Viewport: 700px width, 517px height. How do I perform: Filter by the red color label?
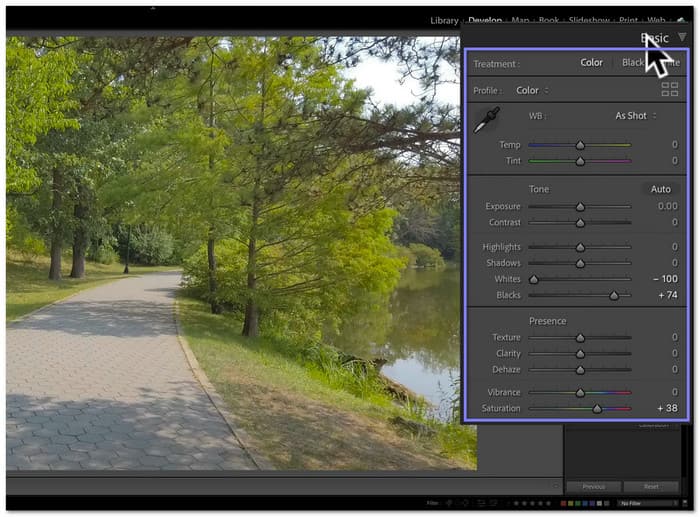(x=562, y=502)
